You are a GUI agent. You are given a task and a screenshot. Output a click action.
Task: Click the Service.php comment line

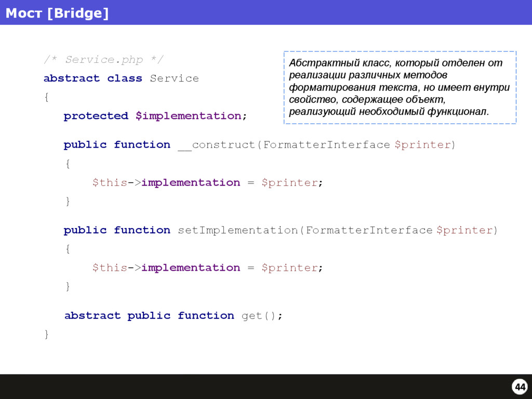coord(104,60)
